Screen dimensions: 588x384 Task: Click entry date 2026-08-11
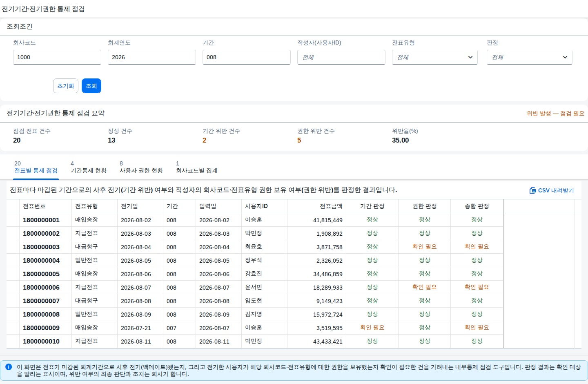[x=214, y=342]
